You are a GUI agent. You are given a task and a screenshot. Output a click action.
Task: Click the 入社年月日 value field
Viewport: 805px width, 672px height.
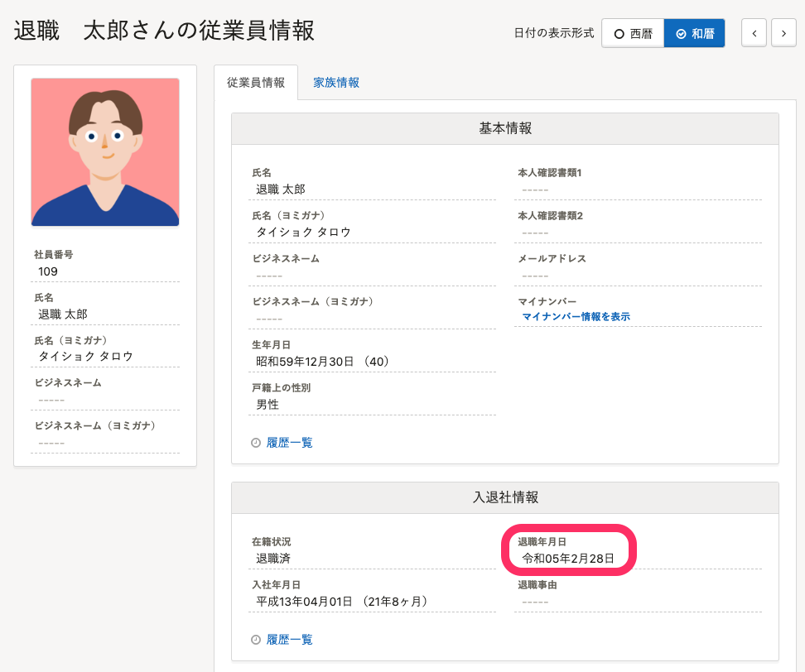[x=341, y=601]
